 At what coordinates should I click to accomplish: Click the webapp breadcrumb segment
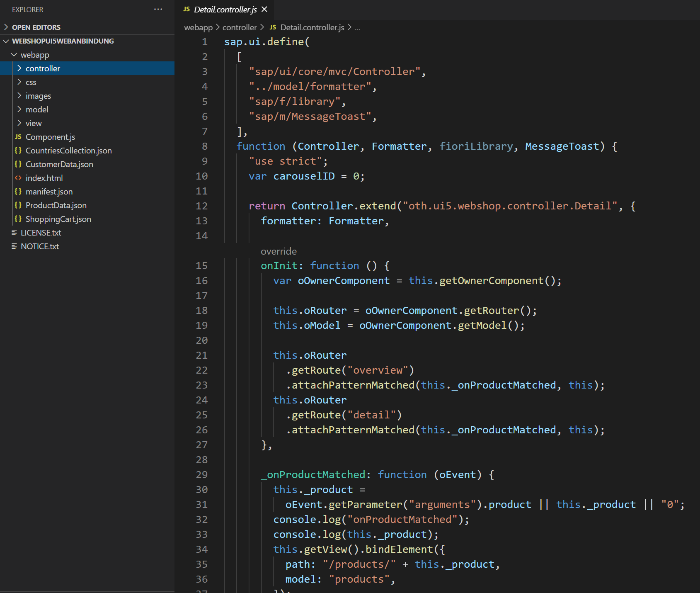tap(198, 27)
